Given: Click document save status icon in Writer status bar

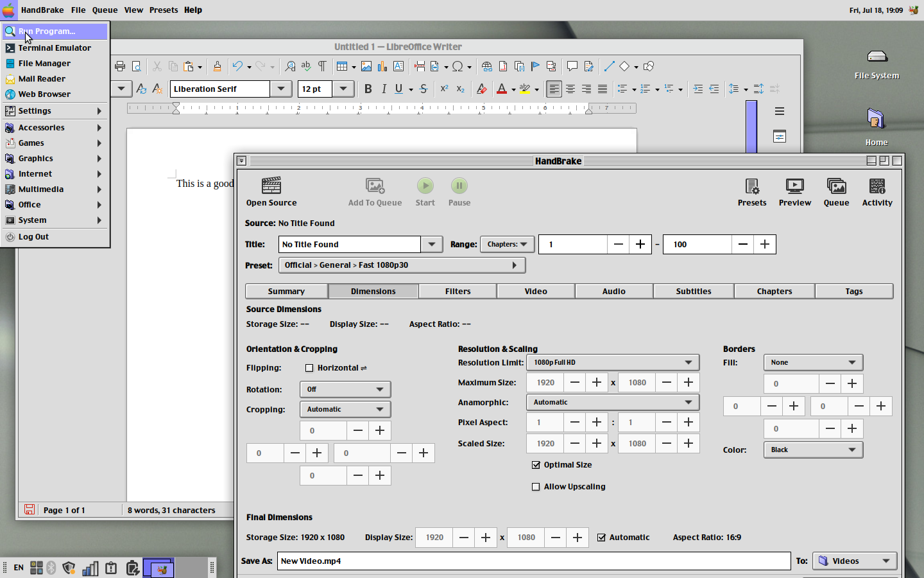Looking at the screenshot, I should point(30,509).
